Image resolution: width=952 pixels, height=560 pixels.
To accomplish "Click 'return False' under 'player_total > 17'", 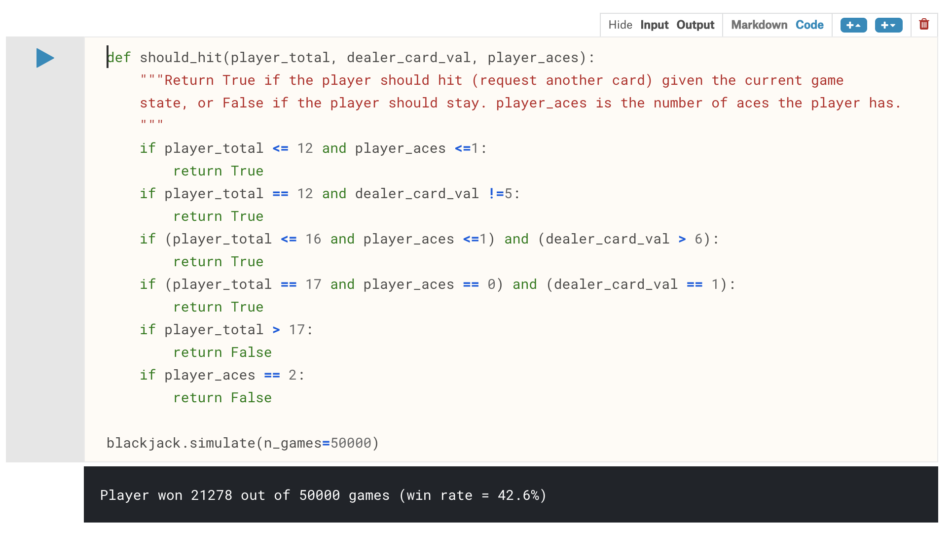I will (x=222, y=352).
